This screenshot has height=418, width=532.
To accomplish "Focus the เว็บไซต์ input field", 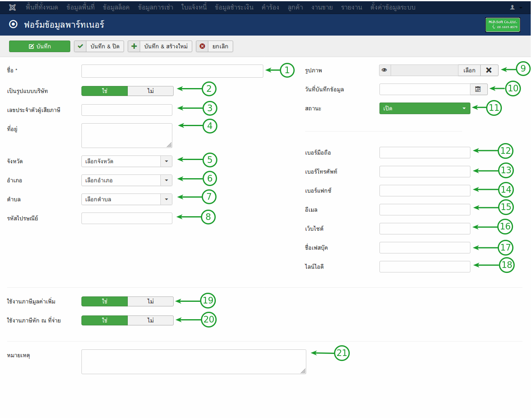I will click(x=425, y=229).
